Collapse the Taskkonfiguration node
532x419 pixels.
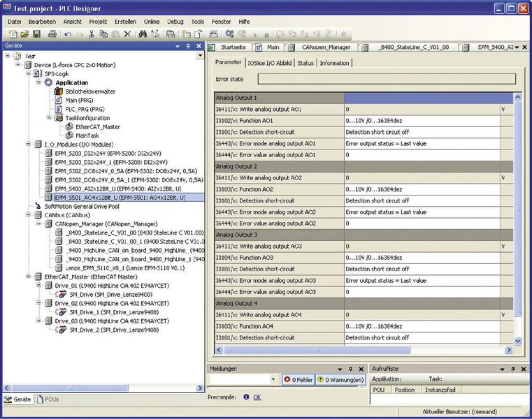(49, 117)
